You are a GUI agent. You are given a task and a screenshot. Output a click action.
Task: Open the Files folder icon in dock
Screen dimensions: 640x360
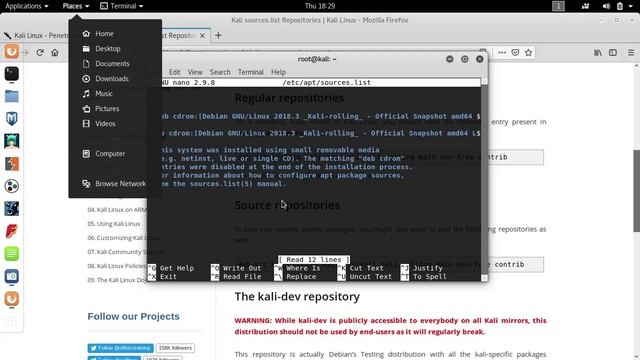tap(11, 96)
